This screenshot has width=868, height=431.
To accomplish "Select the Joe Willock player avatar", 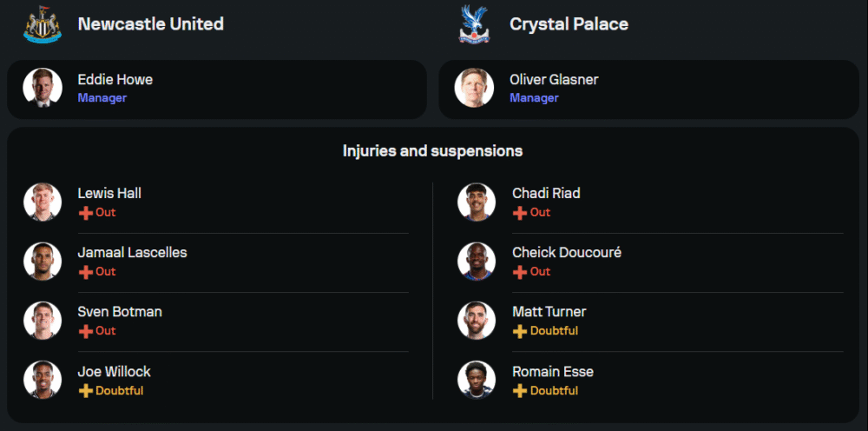I will pos(43,380).
